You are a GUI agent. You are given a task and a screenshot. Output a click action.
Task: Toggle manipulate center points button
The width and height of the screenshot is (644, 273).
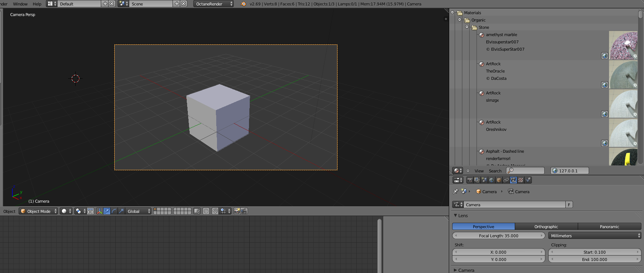tap(90, 211)
